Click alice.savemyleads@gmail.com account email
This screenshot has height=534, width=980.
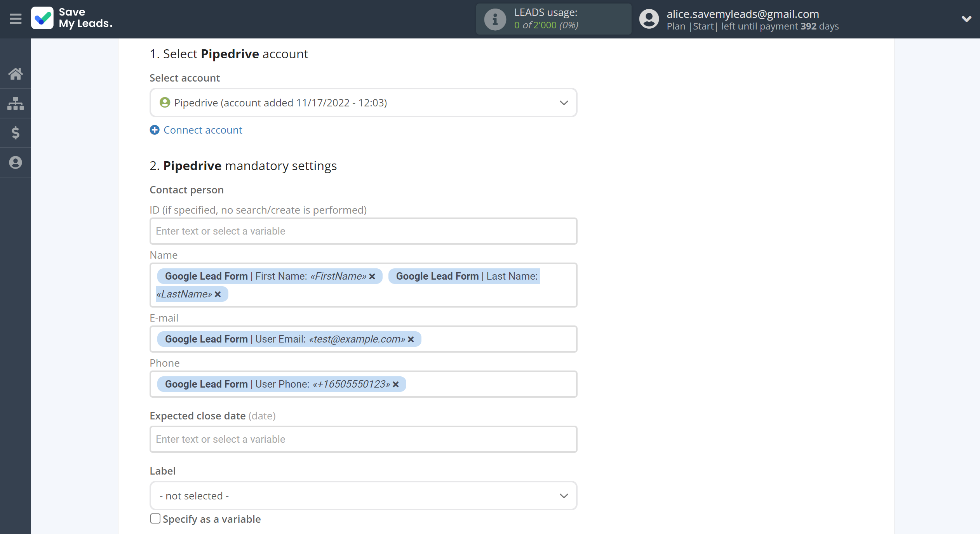(743, 14)
